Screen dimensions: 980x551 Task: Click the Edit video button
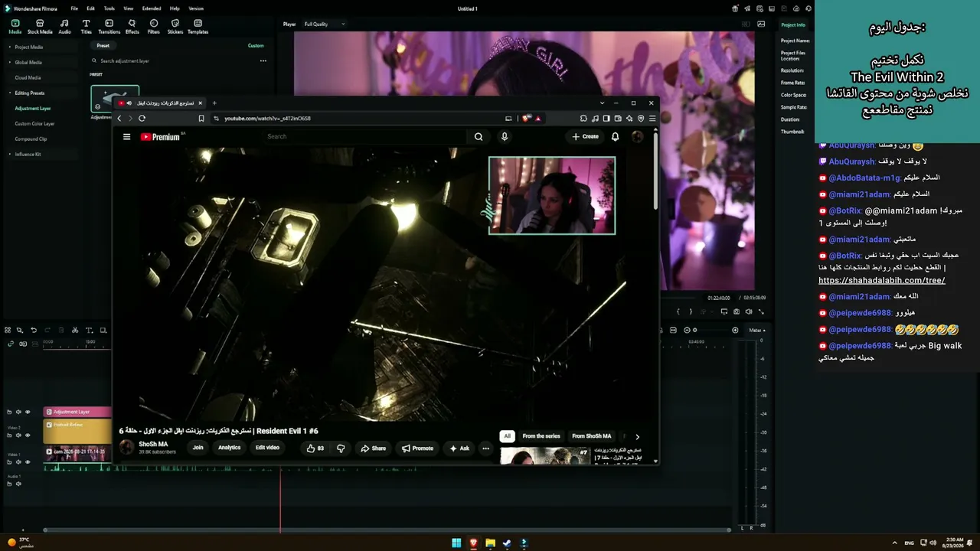click(x=267, y=448)
